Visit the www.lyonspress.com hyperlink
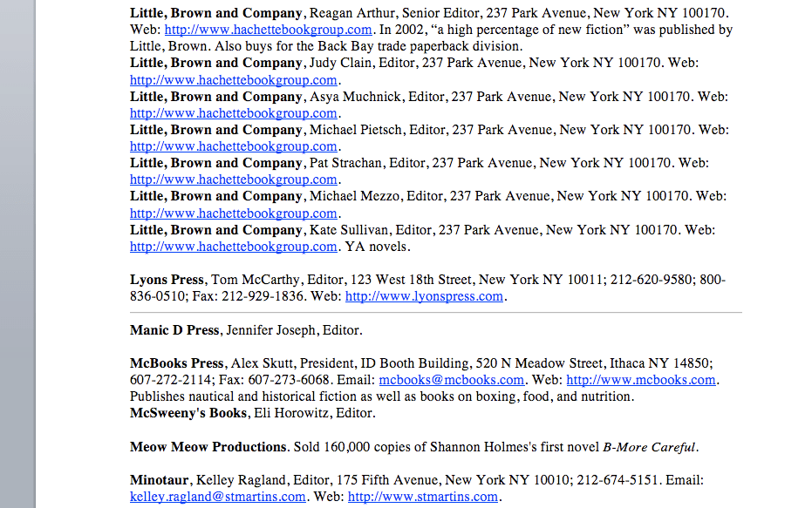The image size is (812, 508). point(424,296)
